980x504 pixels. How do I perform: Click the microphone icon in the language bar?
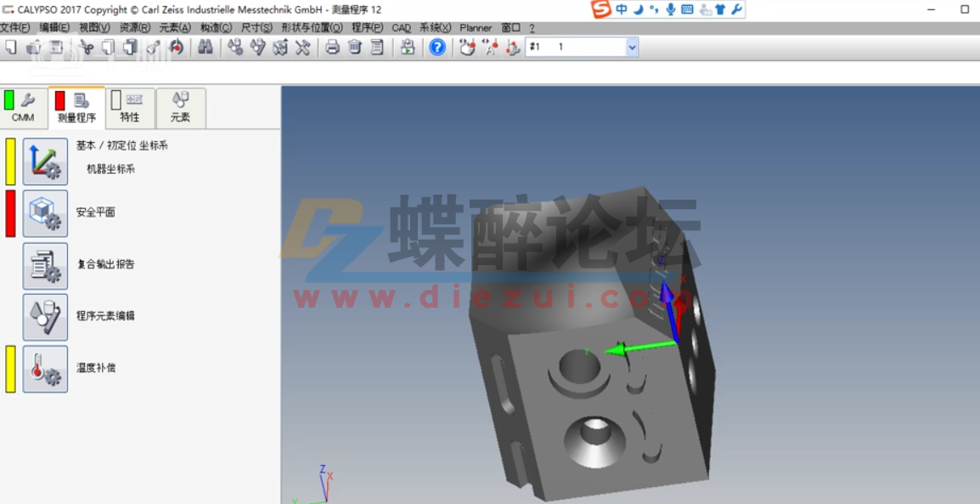click(x=672, y=10)
